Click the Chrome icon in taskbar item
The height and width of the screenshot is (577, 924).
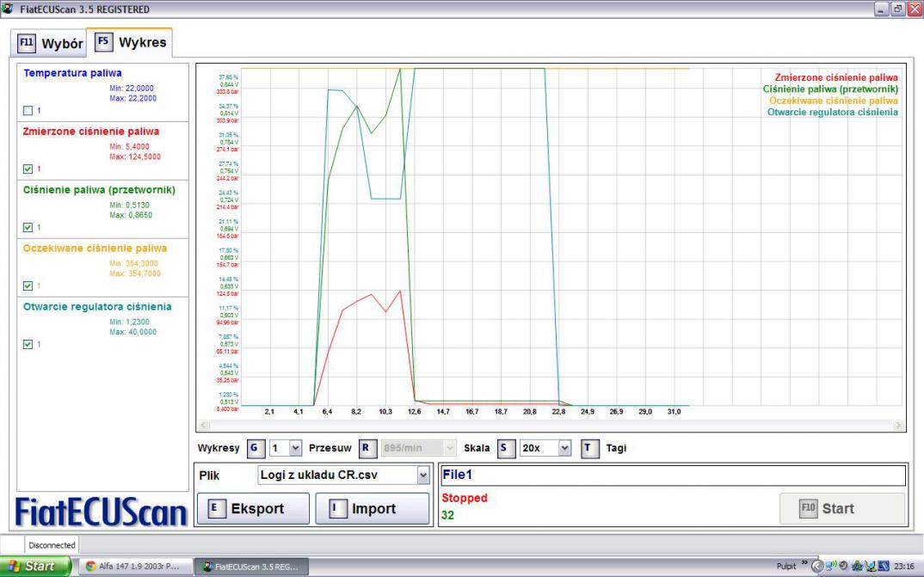pyautogui.click(x=90, y=566)
